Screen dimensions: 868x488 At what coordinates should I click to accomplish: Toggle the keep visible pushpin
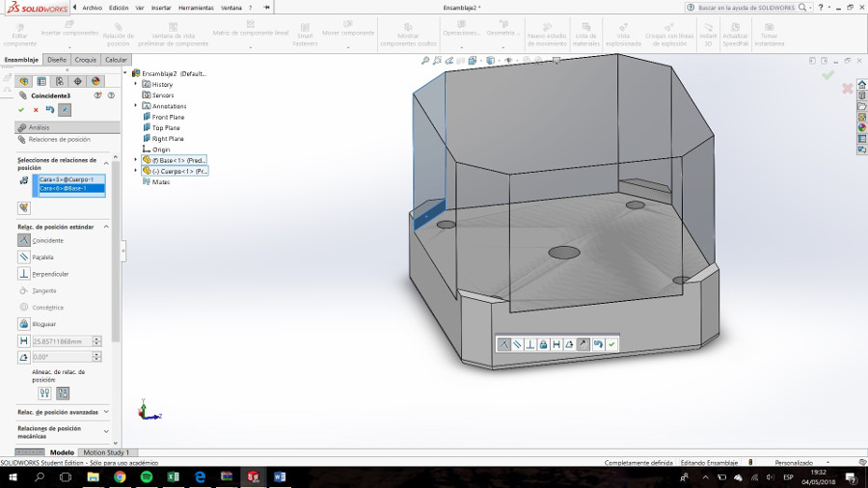point(65,110)
